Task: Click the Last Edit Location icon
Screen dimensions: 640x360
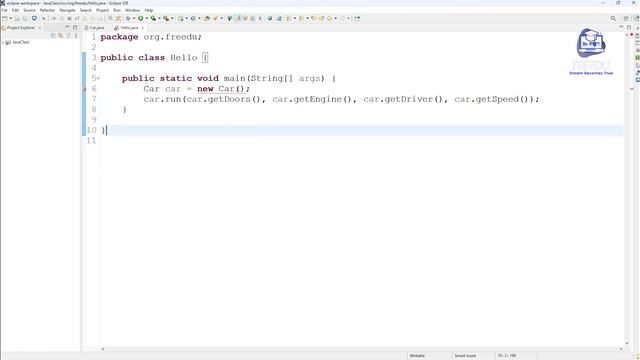Action: pos(314,18)
